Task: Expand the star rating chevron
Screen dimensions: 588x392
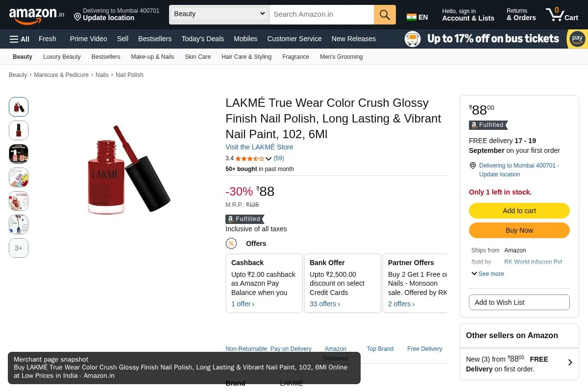Action: (269, 159)
